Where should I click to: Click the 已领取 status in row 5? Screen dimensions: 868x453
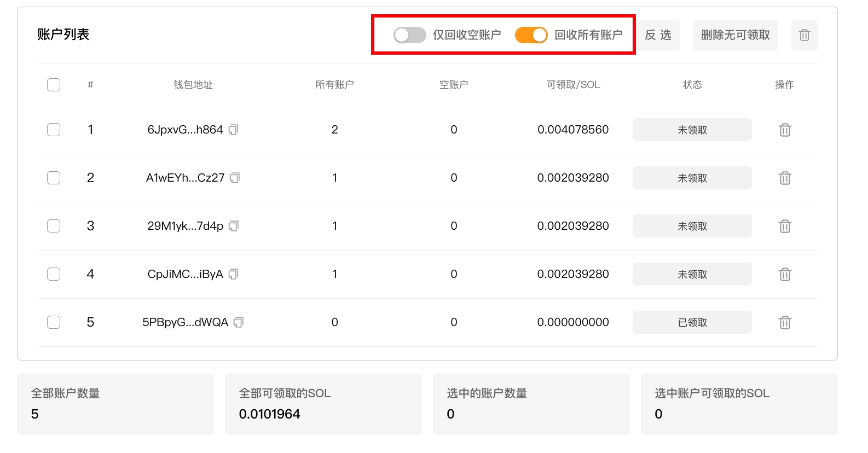point(692,323)
